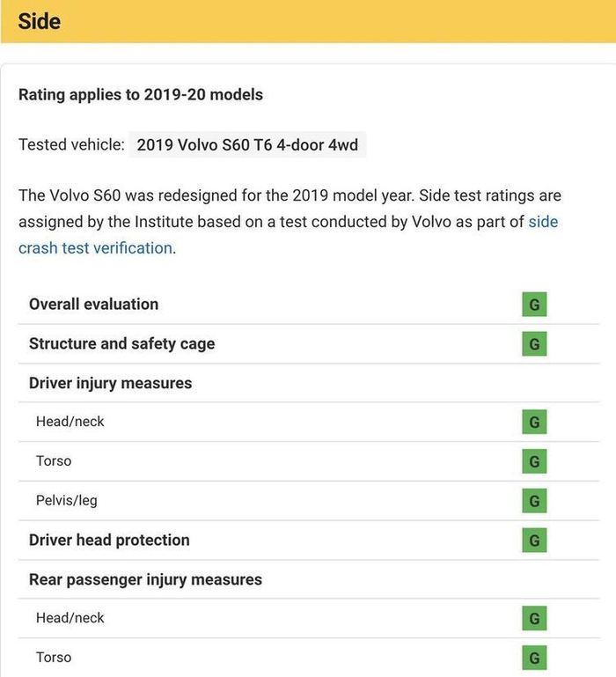The image size is (616, 677).
Task: Click the driver Torso row label
Action: [54, 461]
